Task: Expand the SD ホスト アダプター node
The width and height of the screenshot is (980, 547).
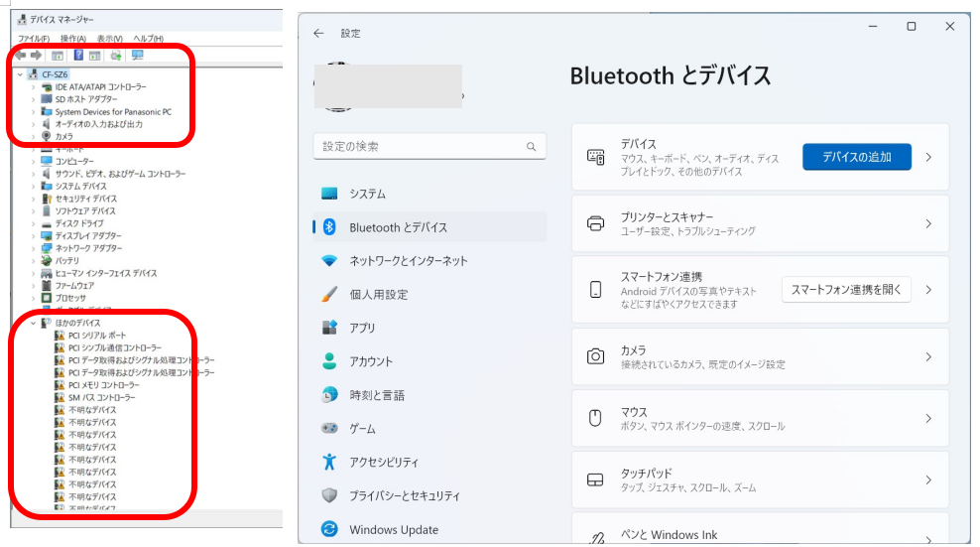Action: (33, 99)
